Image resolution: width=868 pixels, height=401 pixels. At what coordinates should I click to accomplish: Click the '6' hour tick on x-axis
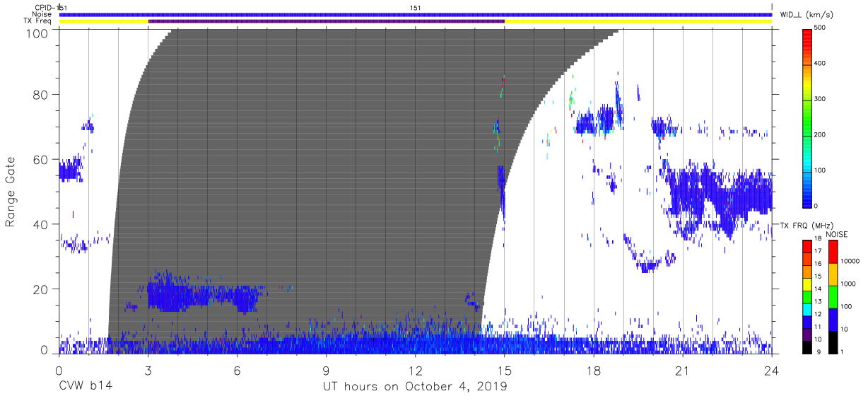tap(237, 370)
